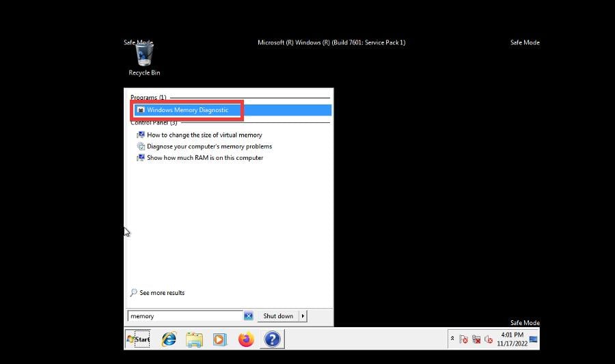Click the magnifier icon by See more results
This screenshot has height=364, width=615.
coord(134,293)
